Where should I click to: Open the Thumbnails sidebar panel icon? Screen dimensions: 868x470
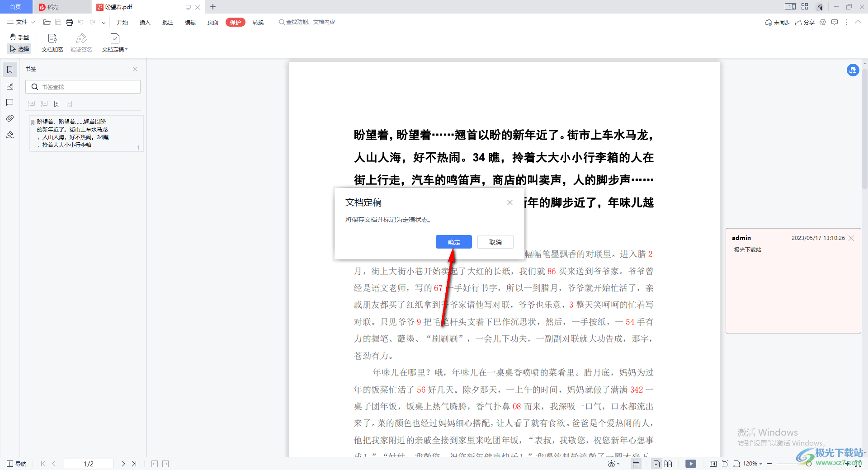tap(9, 86)
